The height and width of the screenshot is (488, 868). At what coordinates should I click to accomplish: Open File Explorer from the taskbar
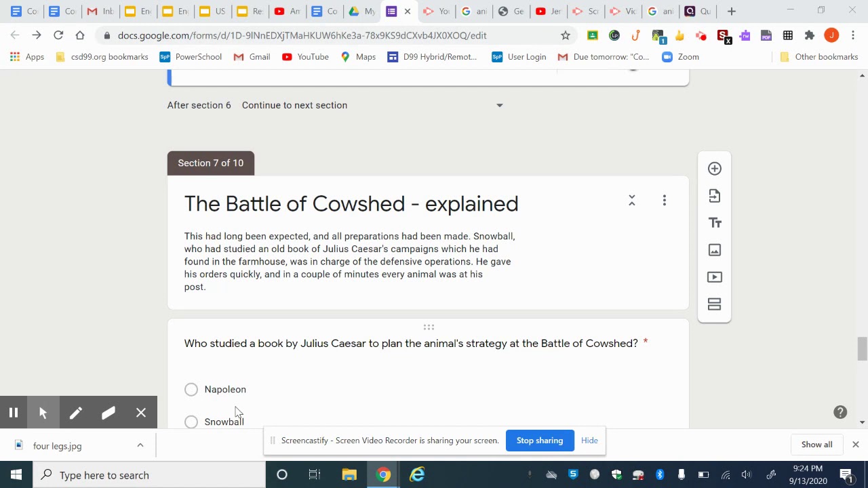pyautogui.click(x=349, y=475)
